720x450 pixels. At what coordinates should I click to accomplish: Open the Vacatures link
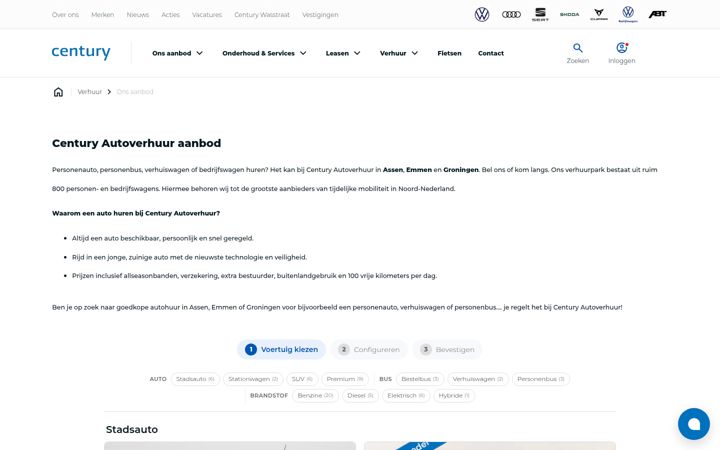coord(207,15)
